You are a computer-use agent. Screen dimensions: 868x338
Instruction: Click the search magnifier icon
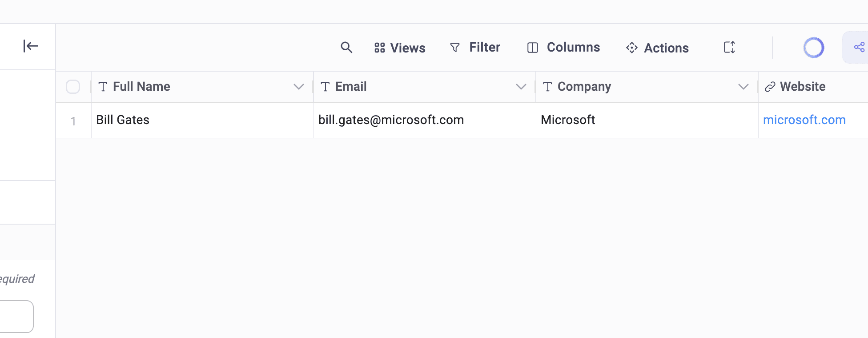[x=346, y=47]
